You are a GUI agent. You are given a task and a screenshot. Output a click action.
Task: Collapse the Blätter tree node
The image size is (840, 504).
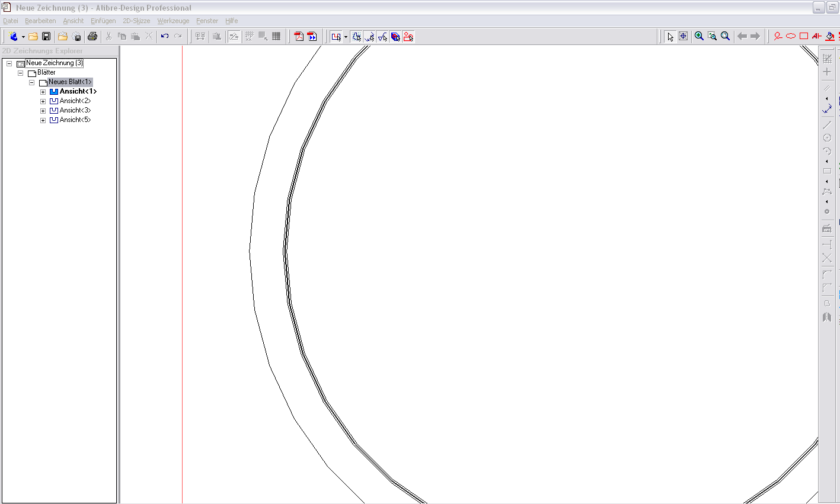(x=20, y=73)
